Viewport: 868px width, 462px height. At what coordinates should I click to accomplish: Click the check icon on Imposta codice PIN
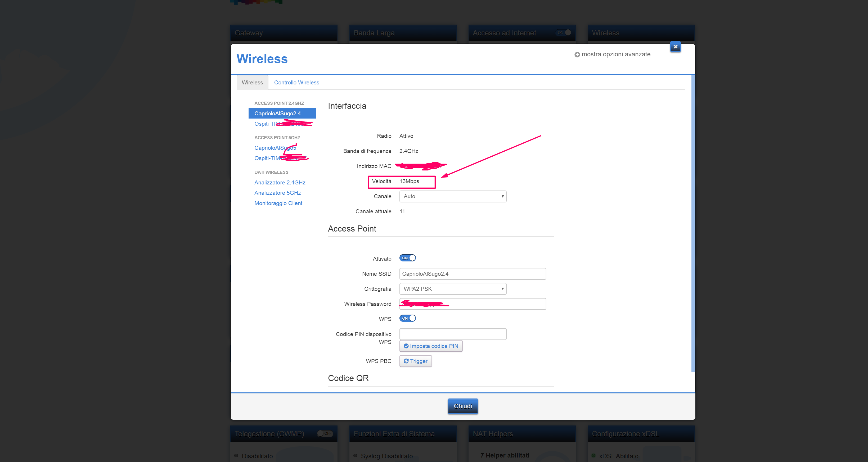[406, 346]
